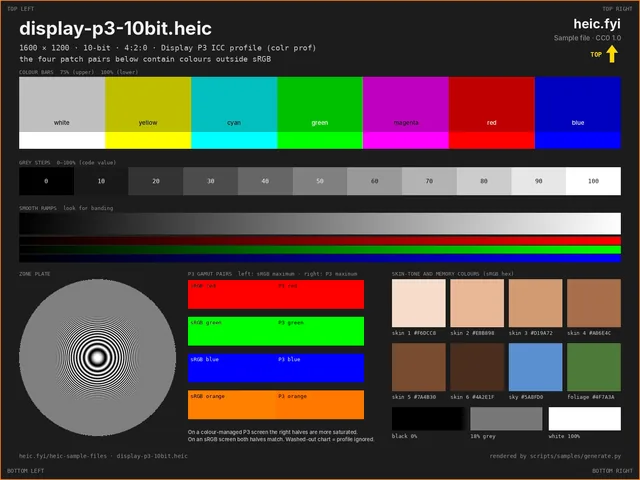Image resolution: width=640 pixels, height=480 pixels.
Task: Select grey step 80 patch
Action: pyautogui.click(x=484, y=181)
